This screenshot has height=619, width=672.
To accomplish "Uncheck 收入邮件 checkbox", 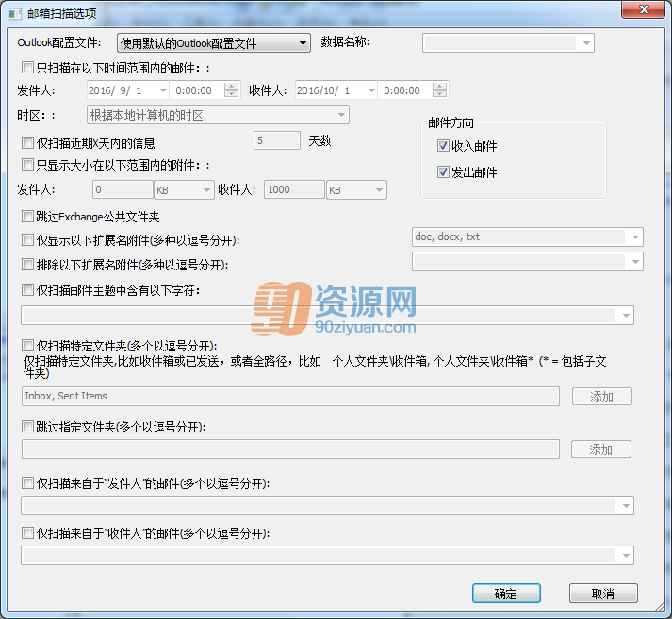I will point(443,146).
